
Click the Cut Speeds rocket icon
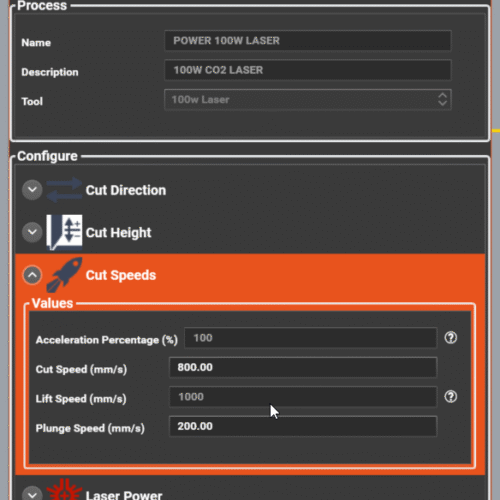click(64, 275)
